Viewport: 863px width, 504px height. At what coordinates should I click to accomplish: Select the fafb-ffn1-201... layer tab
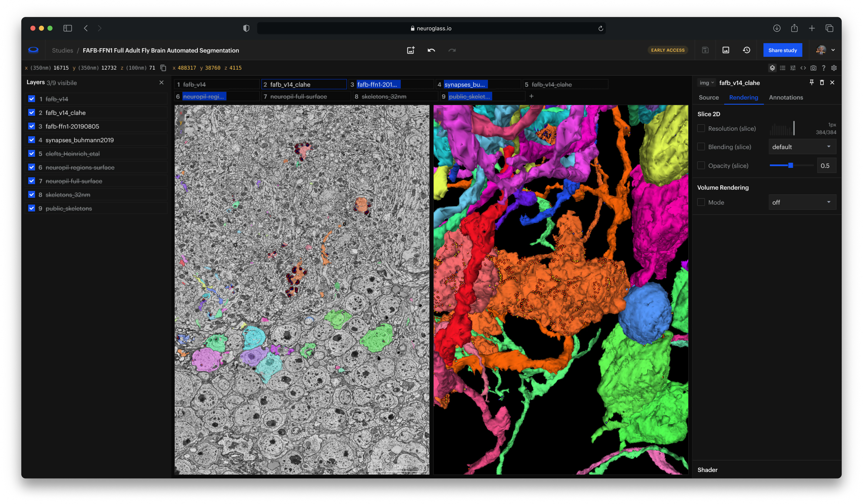[391, 84]
